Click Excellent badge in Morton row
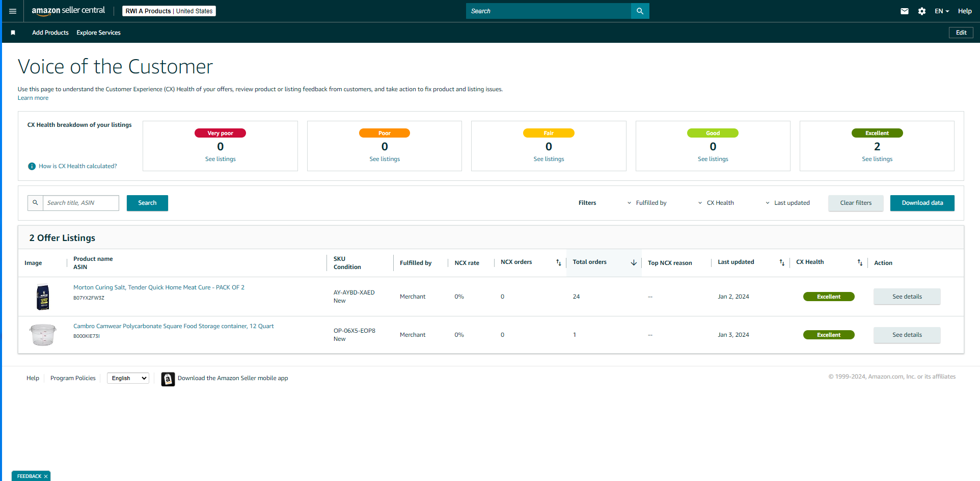Viewport: 980px width, 481px height. click(x=829, y=297)
